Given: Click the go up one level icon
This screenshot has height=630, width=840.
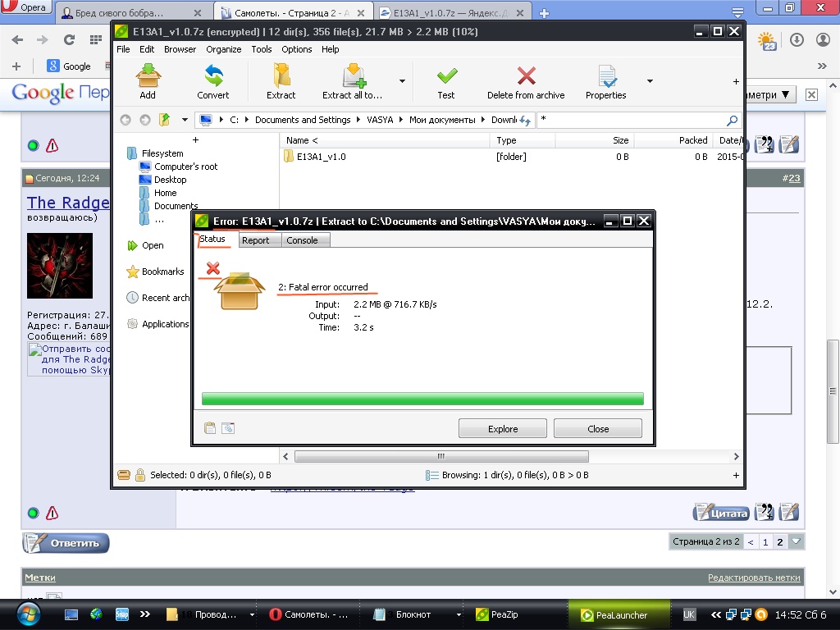Looking at the screenshot, I should point(164,120).
